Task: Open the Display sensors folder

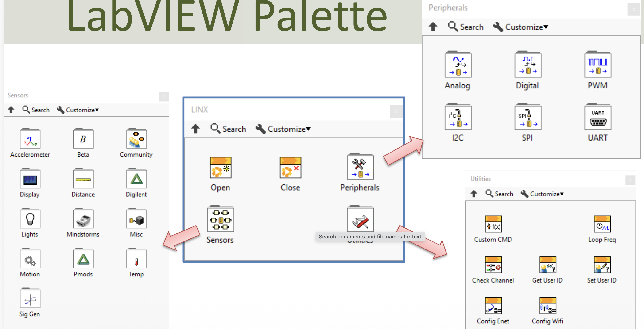Action: tap(30, 178)
